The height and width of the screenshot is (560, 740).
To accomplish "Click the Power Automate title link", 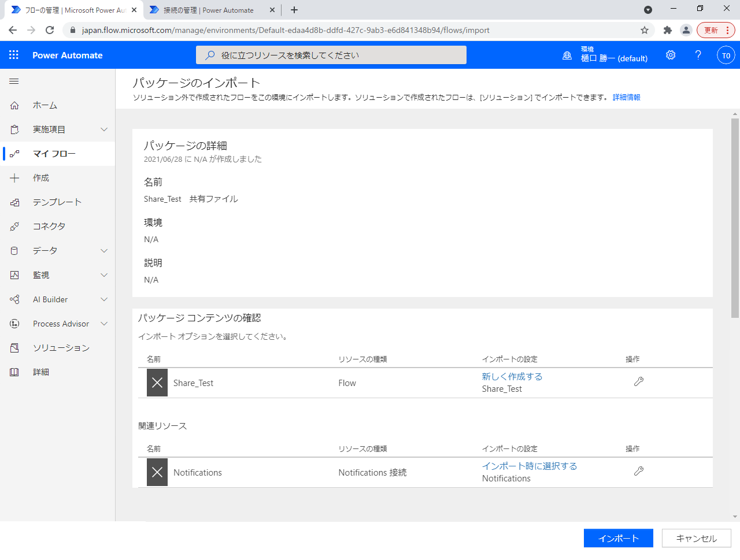I will (68, 55).
